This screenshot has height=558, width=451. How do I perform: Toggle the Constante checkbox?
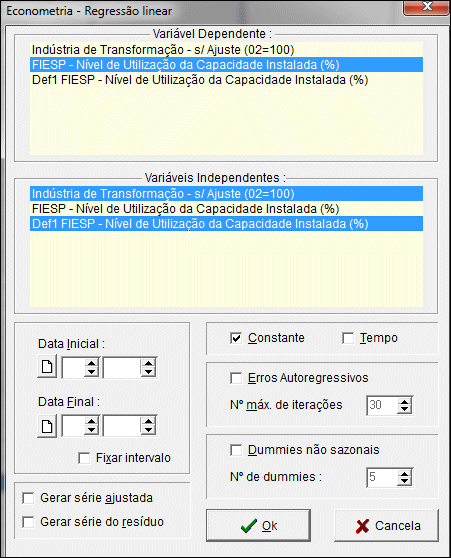[236, 338]
